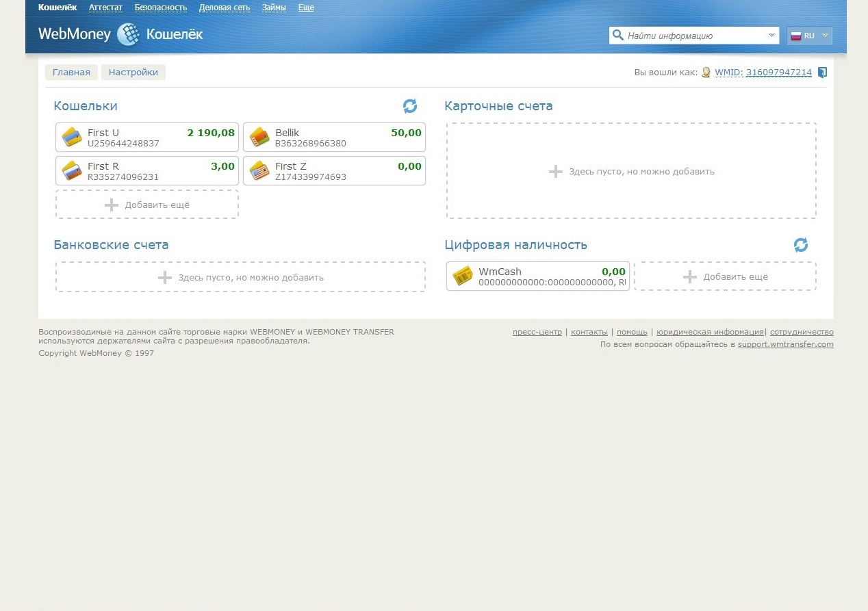
Task: Click the First R wallet icon
Action: 72,170
